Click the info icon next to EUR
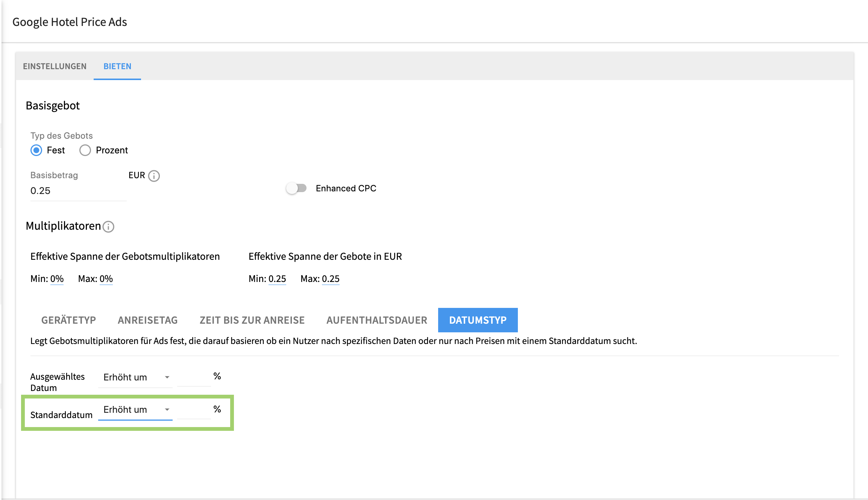 pos(154,176)
